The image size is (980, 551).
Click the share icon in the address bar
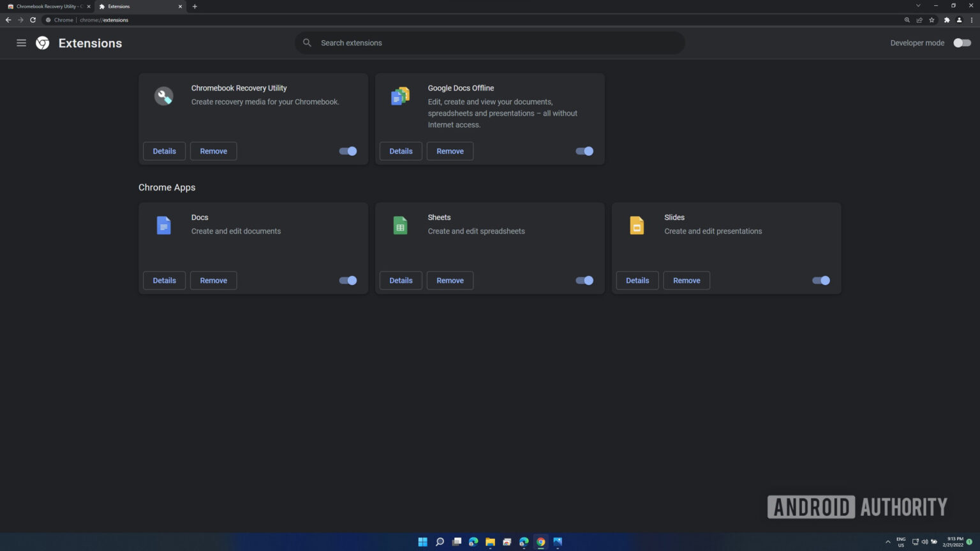[x=919, y=20]
